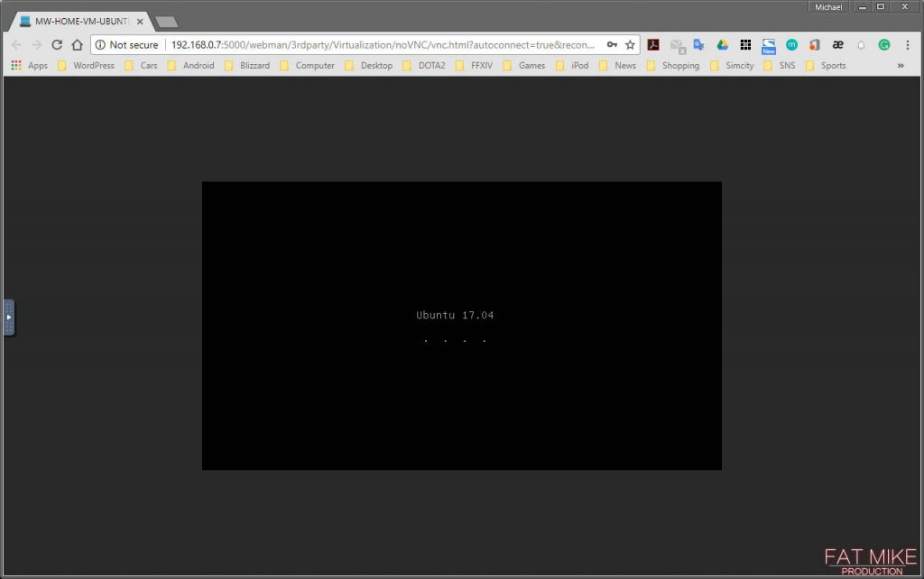Viewport: 924px width, 579px height.
Task: Maximize the Chrome window
Action: point(881,7)
